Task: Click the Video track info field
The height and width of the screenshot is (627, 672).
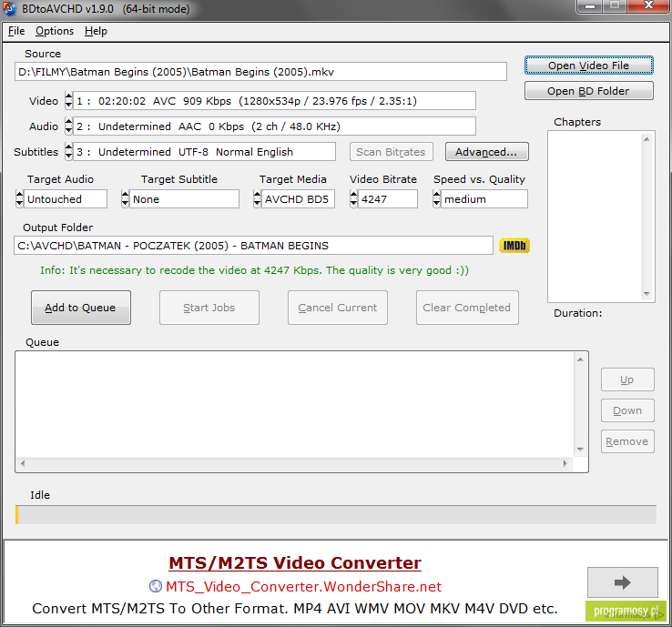Action: (274, 101)
